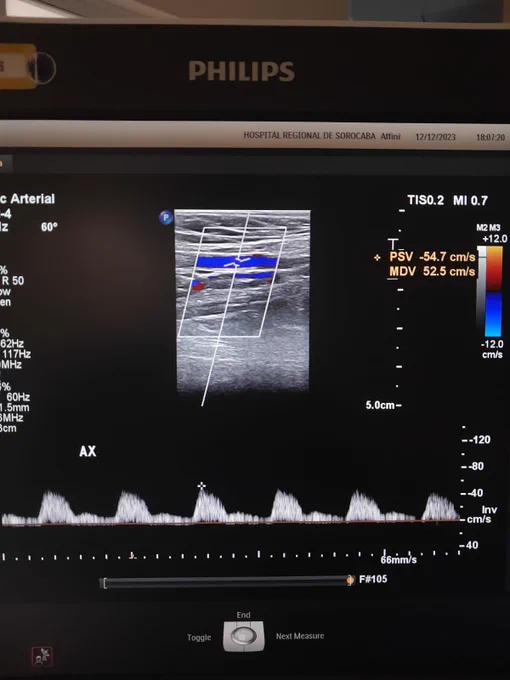Click the Next Measure label
Screen dimensions: 510x680
click(x=300, y=636)
